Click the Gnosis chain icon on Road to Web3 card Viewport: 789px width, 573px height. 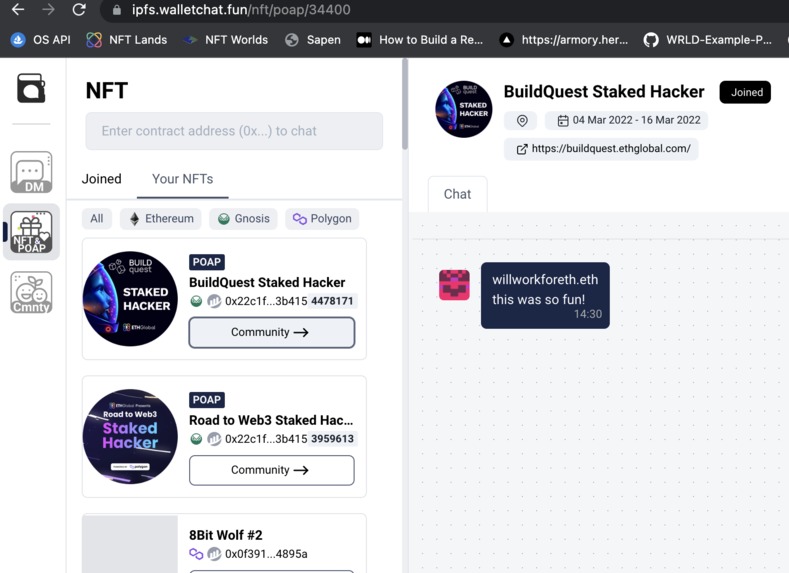coord(196,439)
